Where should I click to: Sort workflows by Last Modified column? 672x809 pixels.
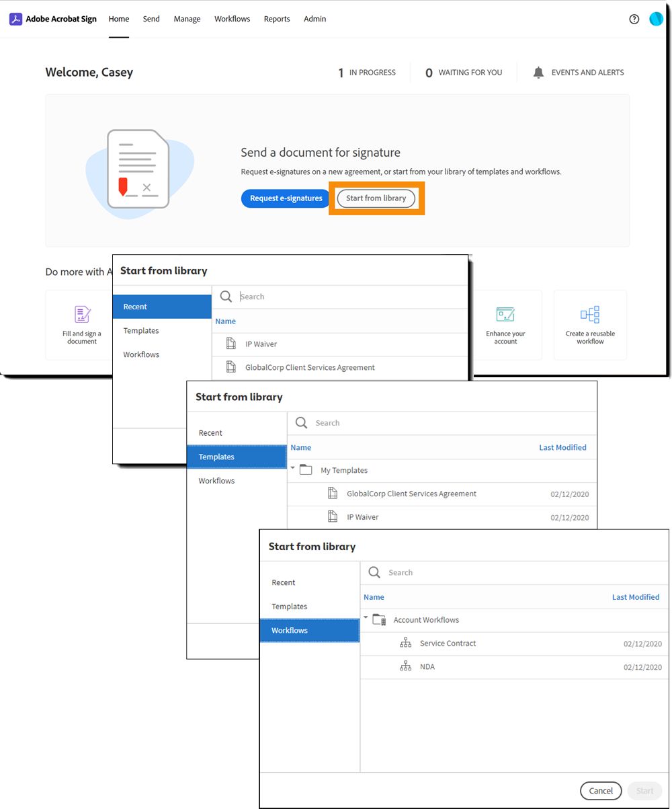635,597
